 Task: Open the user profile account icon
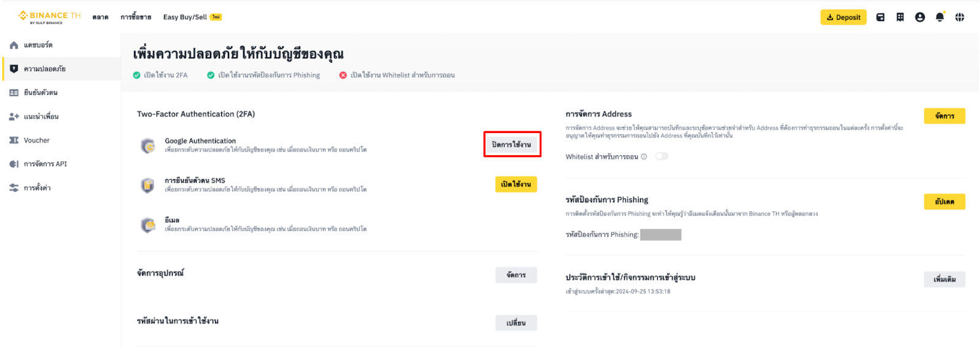coord(919,17)
